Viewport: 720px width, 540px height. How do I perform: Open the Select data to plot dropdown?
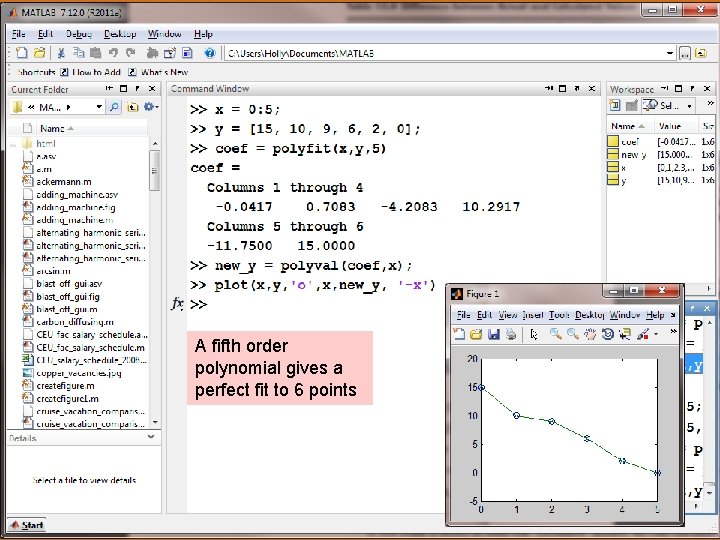point(689,106)
